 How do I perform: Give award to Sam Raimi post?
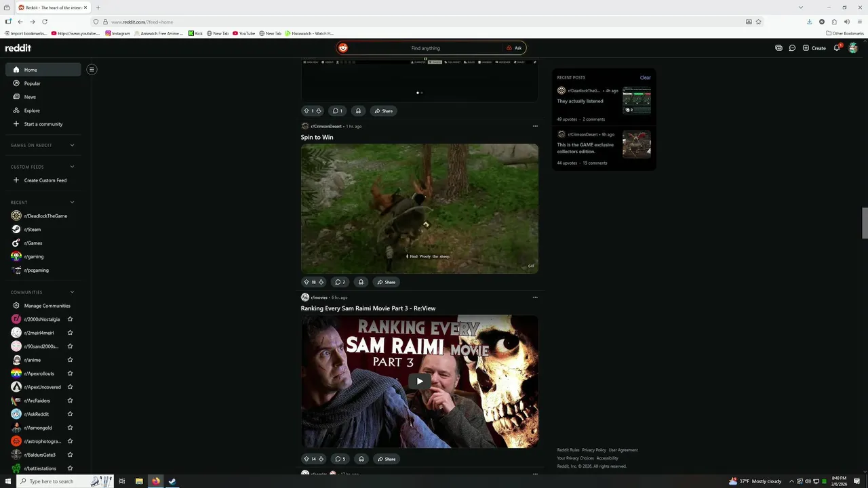[361, 459]
